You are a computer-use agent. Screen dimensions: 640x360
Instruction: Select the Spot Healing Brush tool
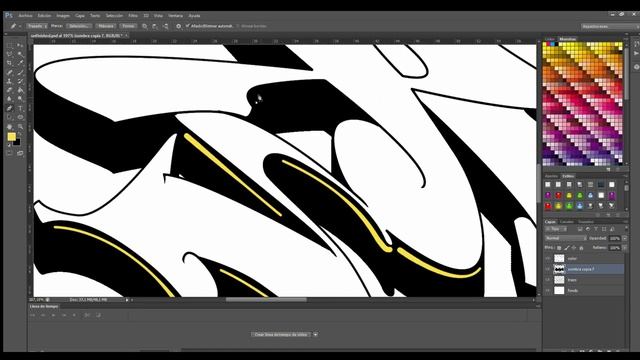pos(10,72)
